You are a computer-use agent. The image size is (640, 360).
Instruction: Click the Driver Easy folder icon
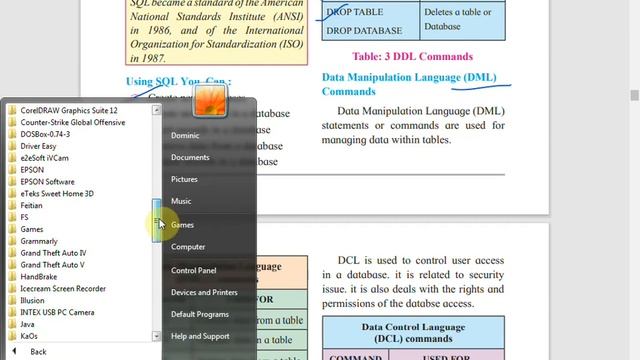click(12, 146)
